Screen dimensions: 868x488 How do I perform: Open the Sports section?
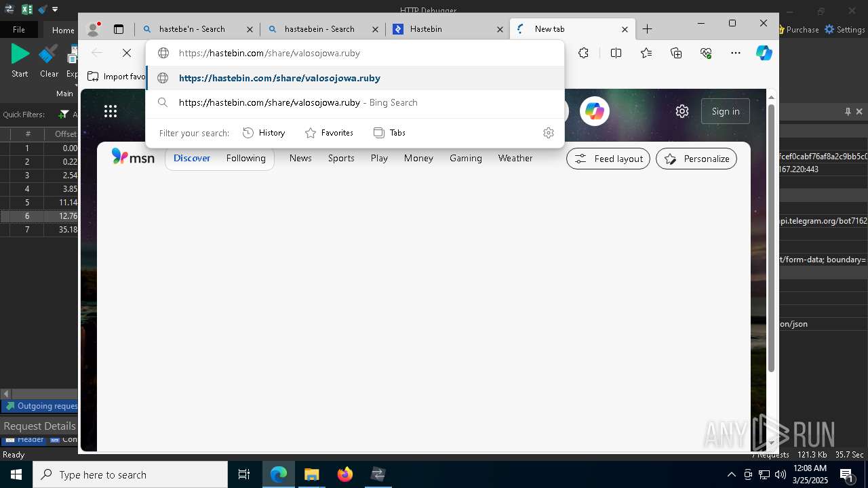click(341, 158)
